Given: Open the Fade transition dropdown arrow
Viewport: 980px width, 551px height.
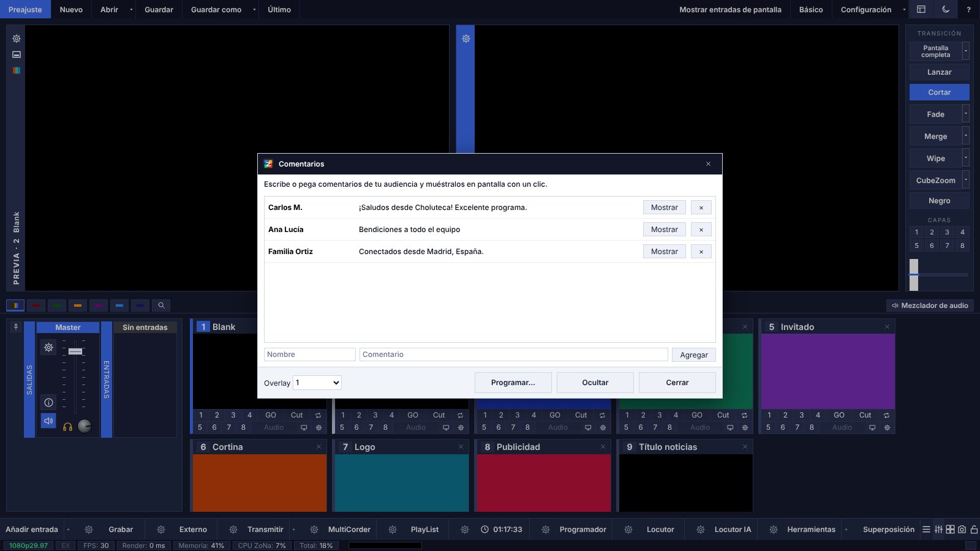Looking at the screenshot, I should [966, 114].
